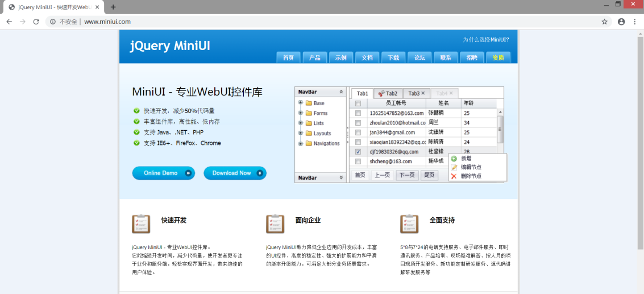Click the clipboard icon beside 全面支持
The image size is (644, 294).
point(409,223)
